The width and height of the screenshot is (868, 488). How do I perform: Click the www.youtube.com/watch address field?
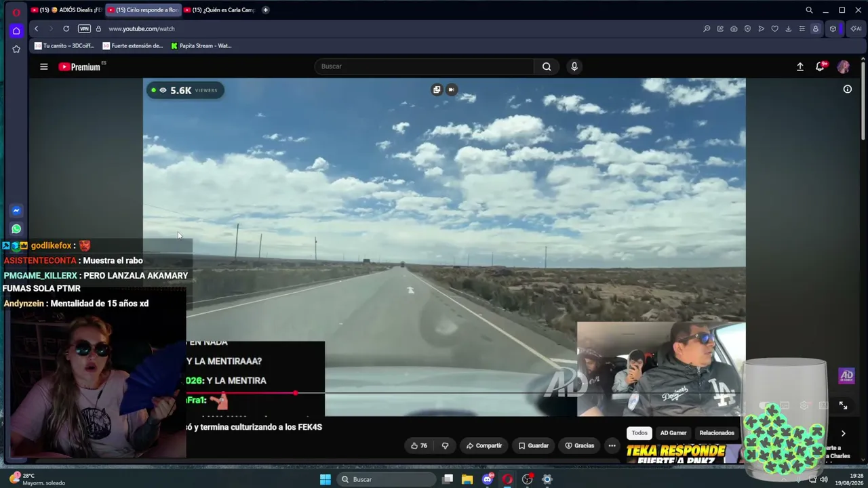click(x=142, y=28)
